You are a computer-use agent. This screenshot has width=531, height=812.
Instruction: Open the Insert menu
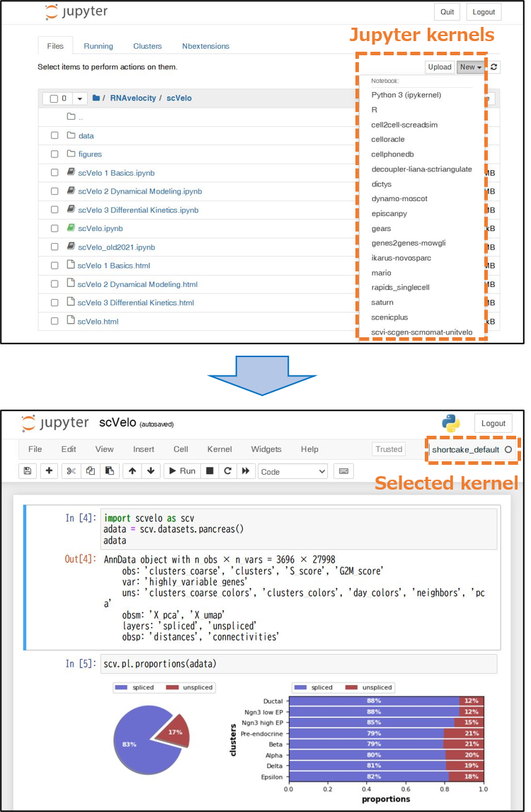click(143, 449)
